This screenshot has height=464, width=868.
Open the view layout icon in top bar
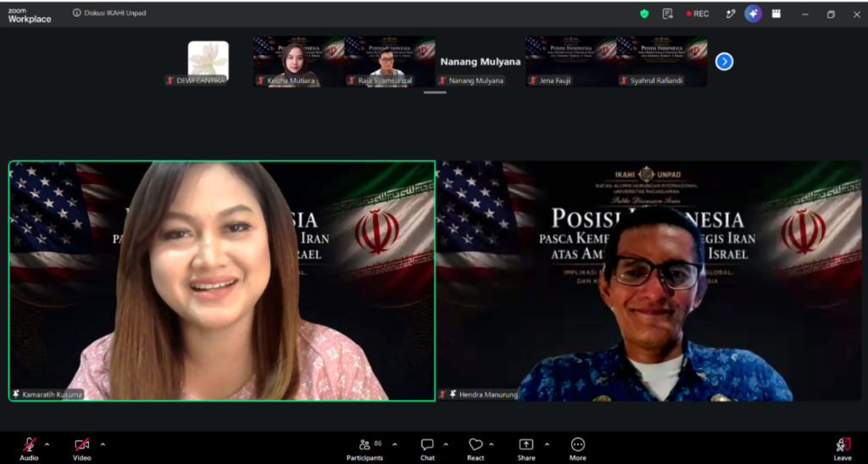776,14
